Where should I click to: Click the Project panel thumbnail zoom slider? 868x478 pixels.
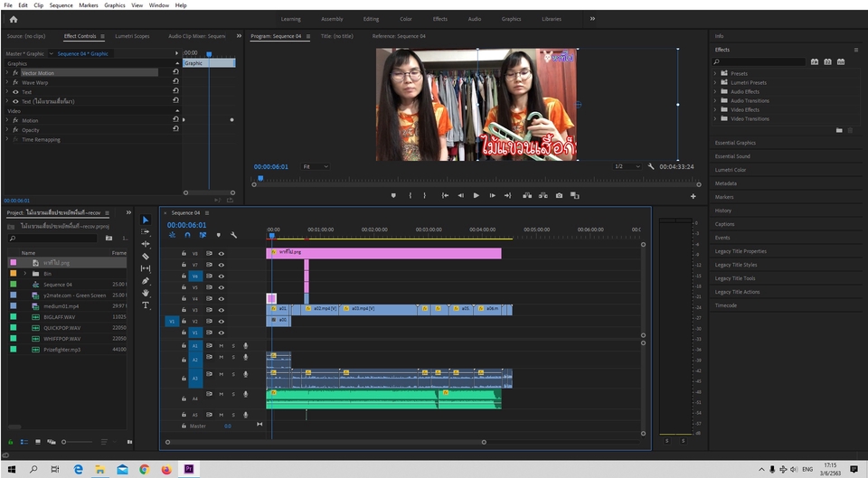point(78,442)
